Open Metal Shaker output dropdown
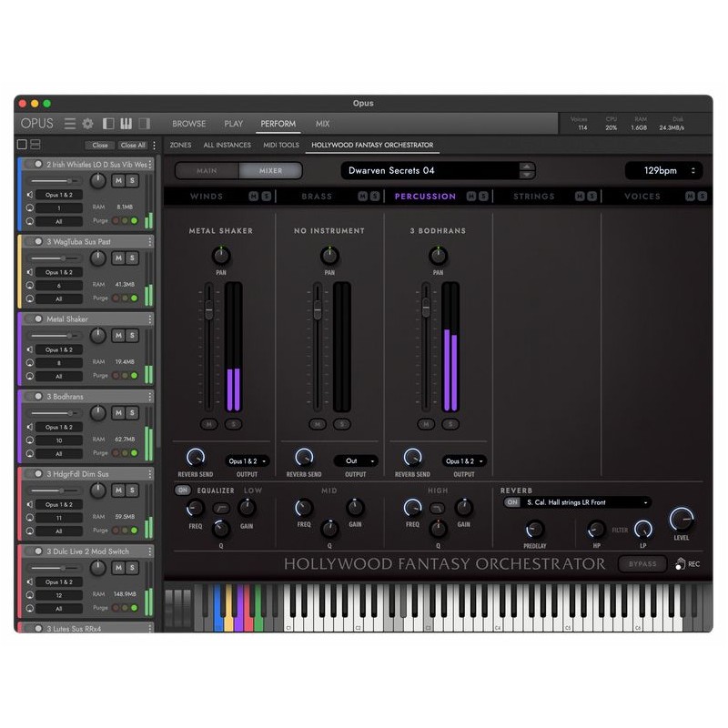 (x=248, y=461)
